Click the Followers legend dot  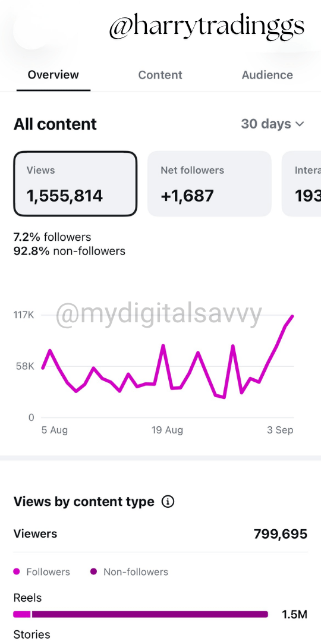[17, 571]
